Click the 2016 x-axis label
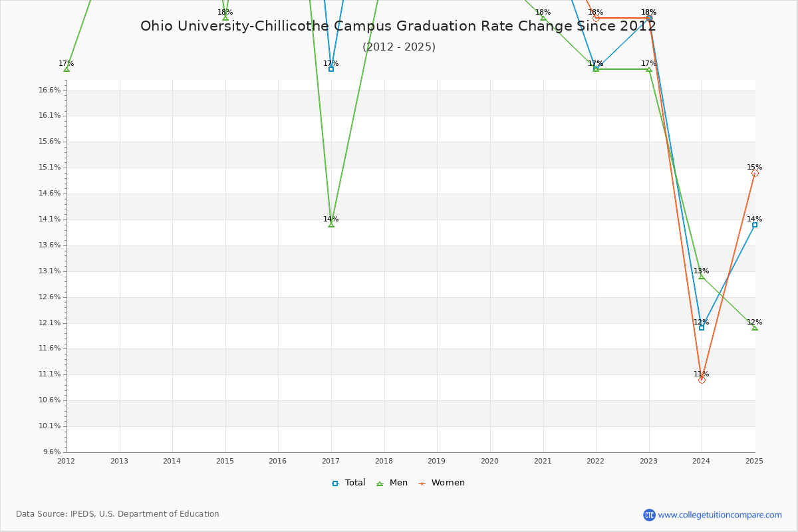The image size is (798, 532). tap(278, 461)
